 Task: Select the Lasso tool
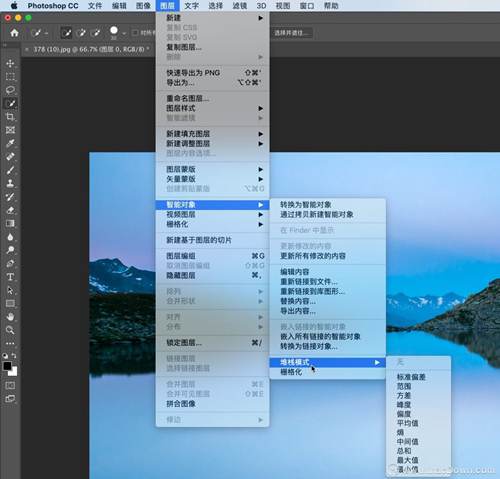tap(10, 90)
